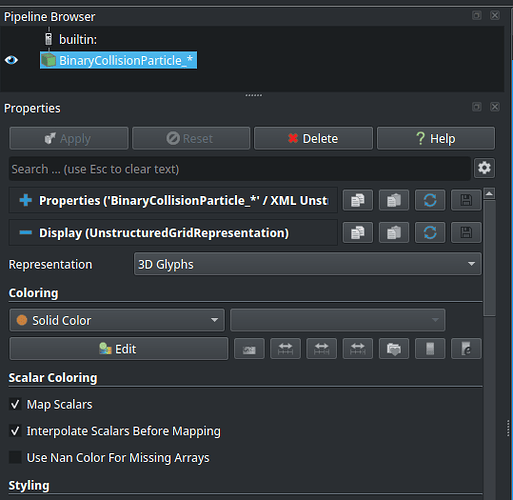Open the empty component dropdown beside Solid Color
Image resolution: width=513 pixels, height=500 pixels.
point(337,320)
